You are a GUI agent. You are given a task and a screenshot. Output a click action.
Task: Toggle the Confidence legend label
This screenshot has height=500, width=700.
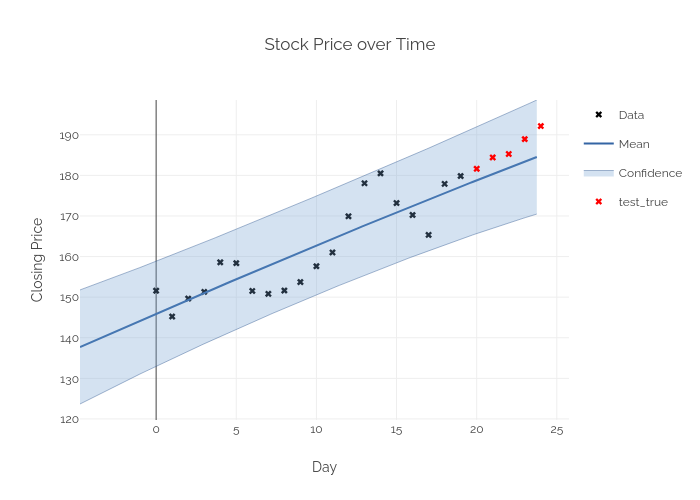click(x=650, y=173)
